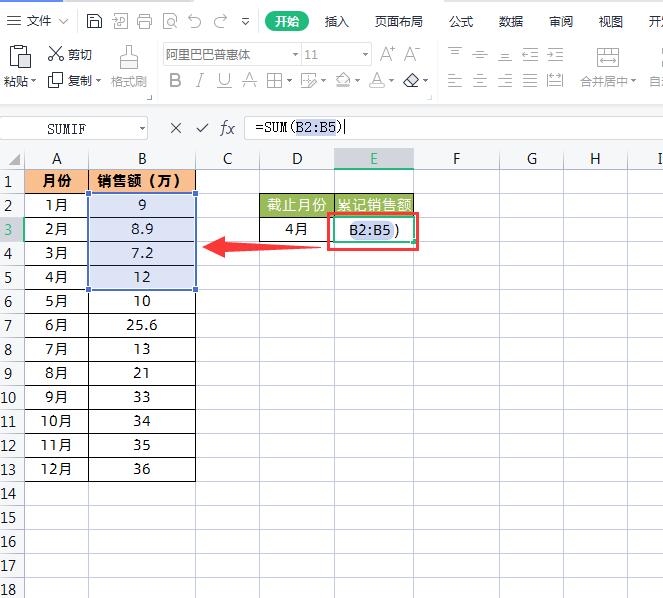Expand border style dropdown arrow
Viewport: 663px width, 598px height.
click(x=289, y=80)
